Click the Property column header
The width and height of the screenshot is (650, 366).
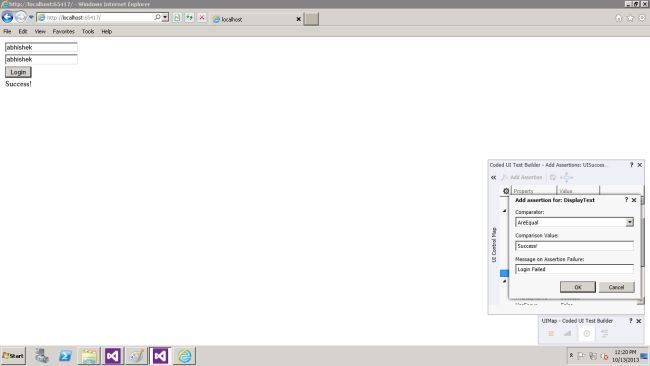[534, 191]
